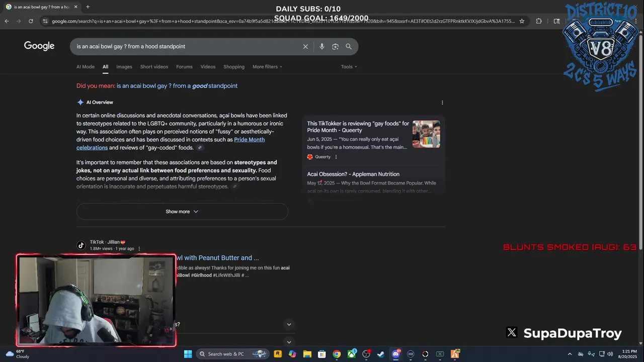
Task: Expand AI Overview with Show more
Action: 182,212
